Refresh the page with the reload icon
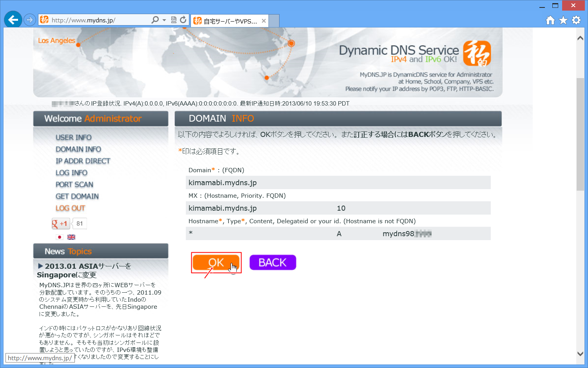This screenshot has width=588, height=368. [183, 20]
